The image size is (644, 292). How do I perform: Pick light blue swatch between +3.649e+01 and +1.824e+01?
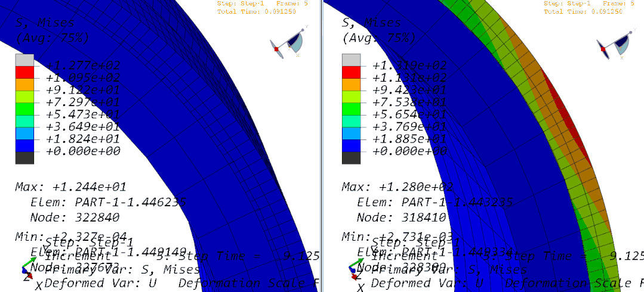click(24, 133)
